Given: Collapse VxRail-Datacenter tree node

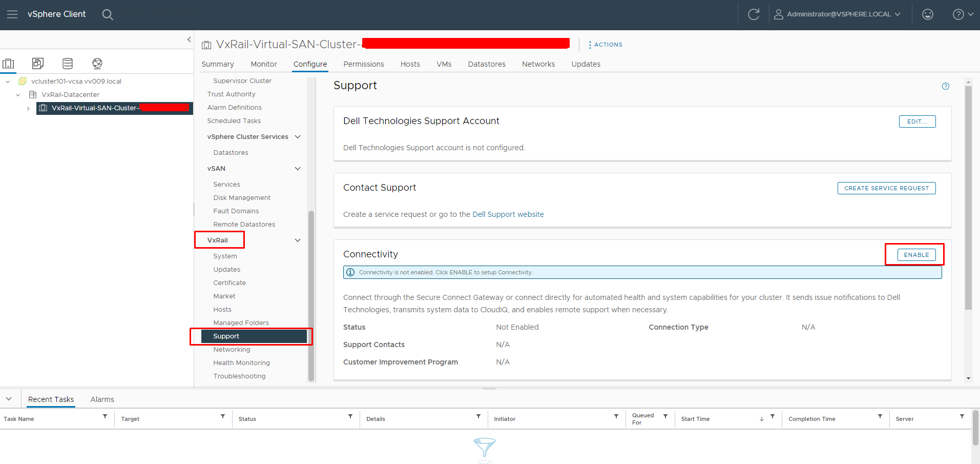Looking at the screenshot, I should [18, 95].
